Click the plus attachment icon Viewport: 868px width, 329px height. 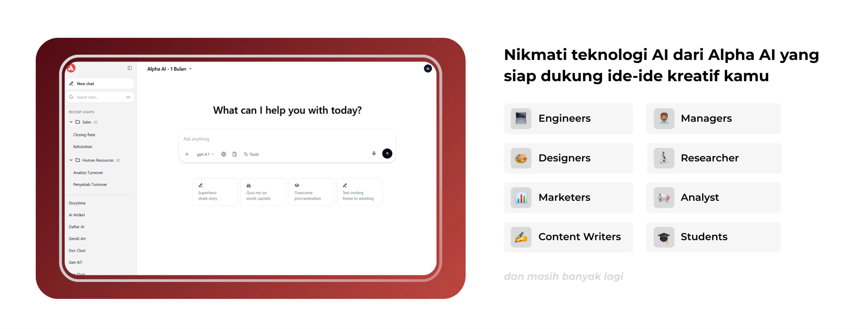coord(187,154)
